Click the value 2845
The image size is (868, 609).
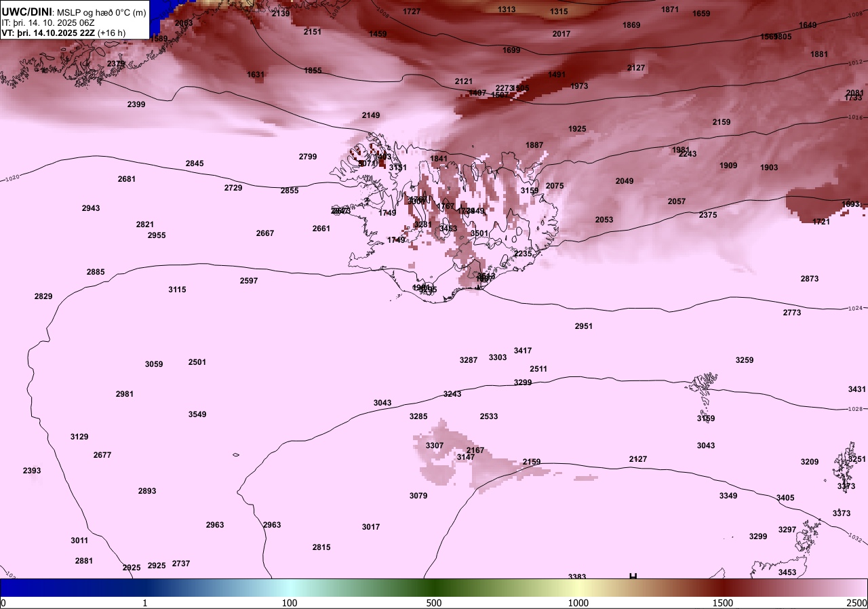[195, 163]
